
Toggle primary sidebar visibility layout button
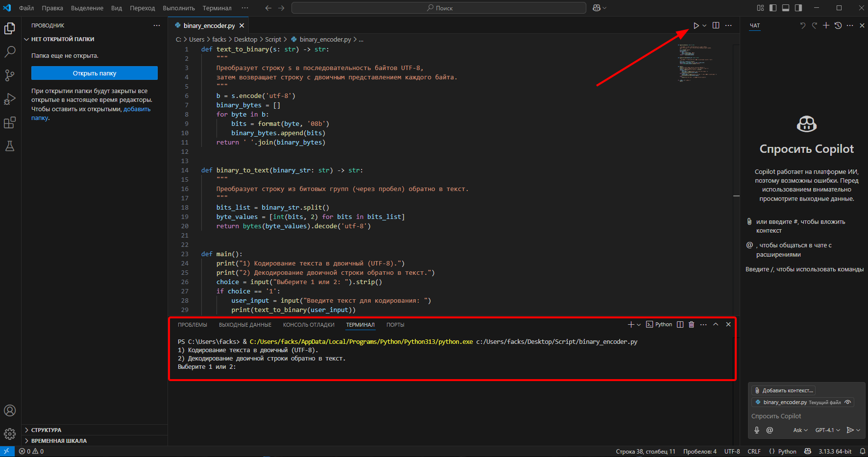(773, 8)
